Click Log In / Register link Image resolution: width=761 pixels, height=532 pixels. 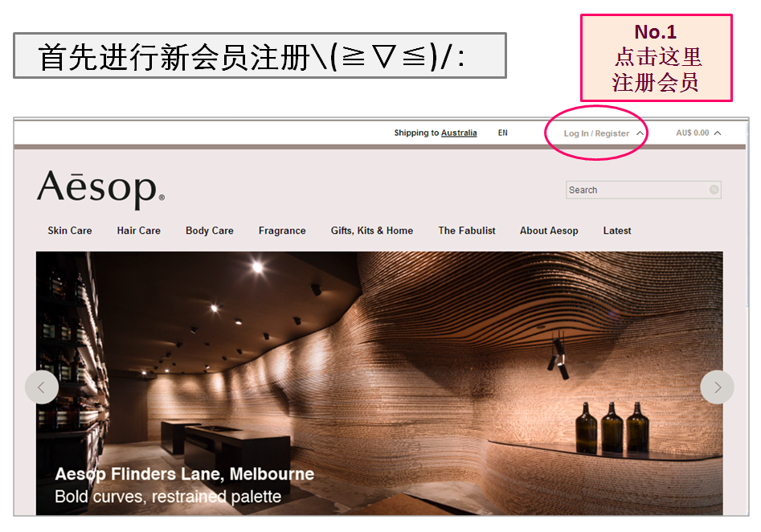(x=596, y=133)
